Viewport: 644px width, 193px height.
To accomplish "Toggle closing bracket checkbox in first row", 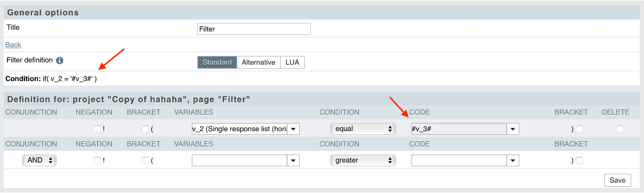I will click(x=579, y=128).
